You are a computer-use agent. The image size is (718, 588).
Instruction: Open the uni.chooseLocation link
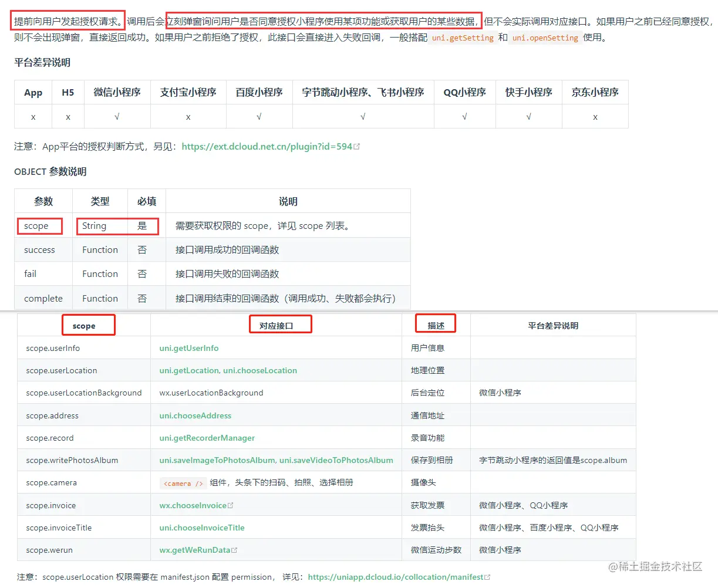point(260,370)
